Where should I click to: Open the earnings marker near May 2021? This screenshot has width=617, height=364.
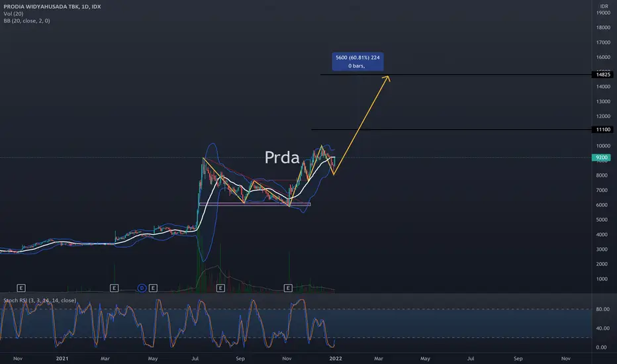pyautogui.click(x=153, y=288)
